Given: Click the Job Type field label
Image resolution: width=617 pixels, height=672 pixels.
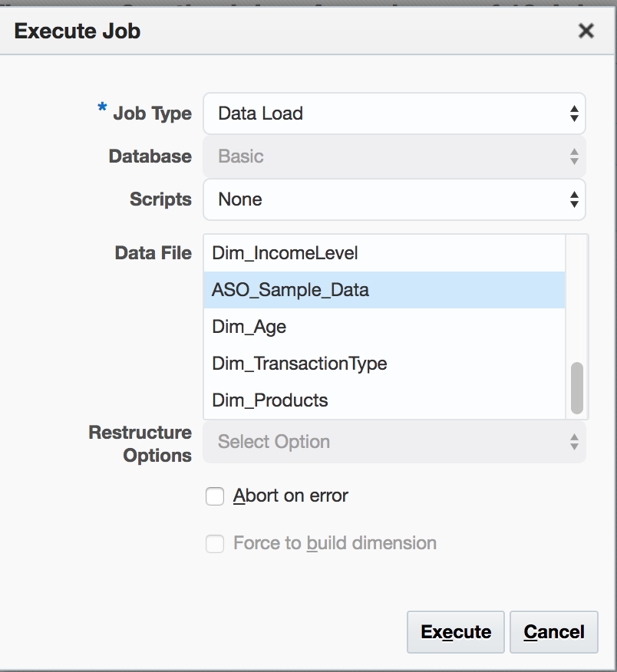Looking at the screenshot, I should click(x=152, y=114).
